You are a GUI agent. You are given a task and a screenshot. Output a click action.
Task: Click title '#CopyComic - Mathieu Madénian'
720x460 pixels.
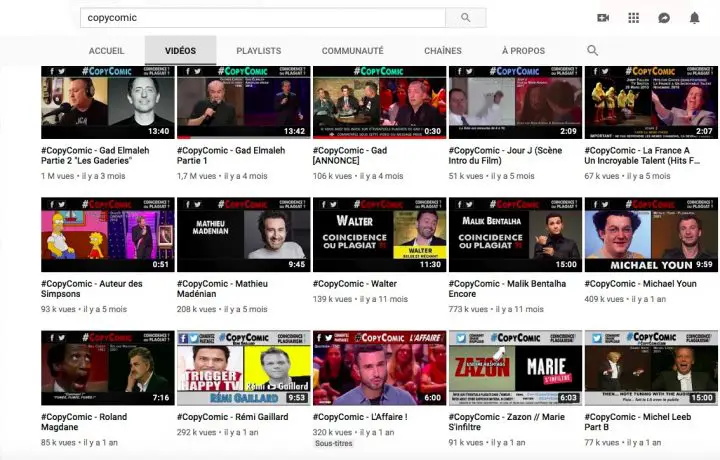pyautogui.click(x=222, y=289)
